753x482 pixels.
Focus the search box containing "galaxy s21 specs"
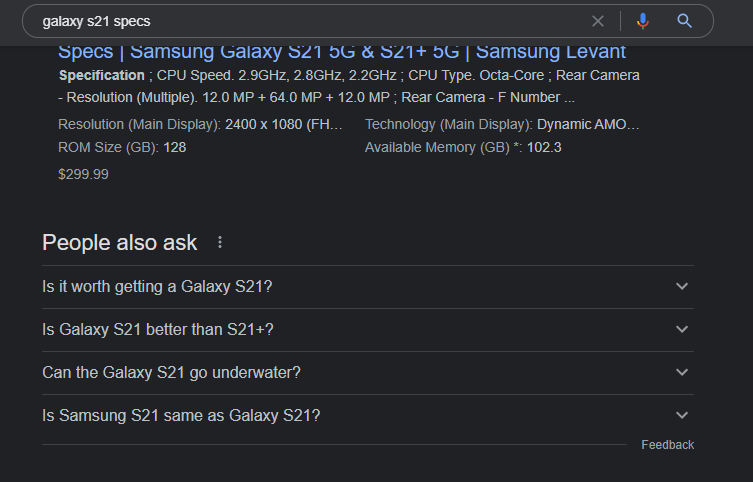coord(300,21)
